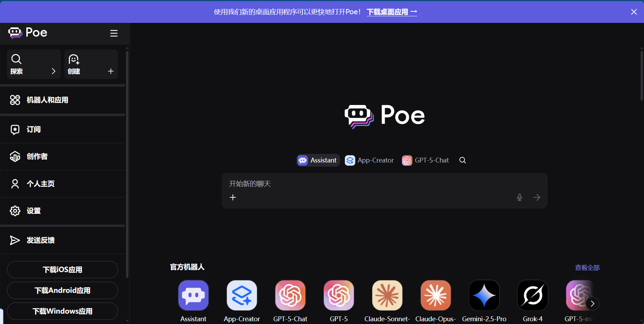The width and height of the screenshot is (644, 324).
Task: Open 机器人和应用 in sidebar
Action: (x=63, y=100)
